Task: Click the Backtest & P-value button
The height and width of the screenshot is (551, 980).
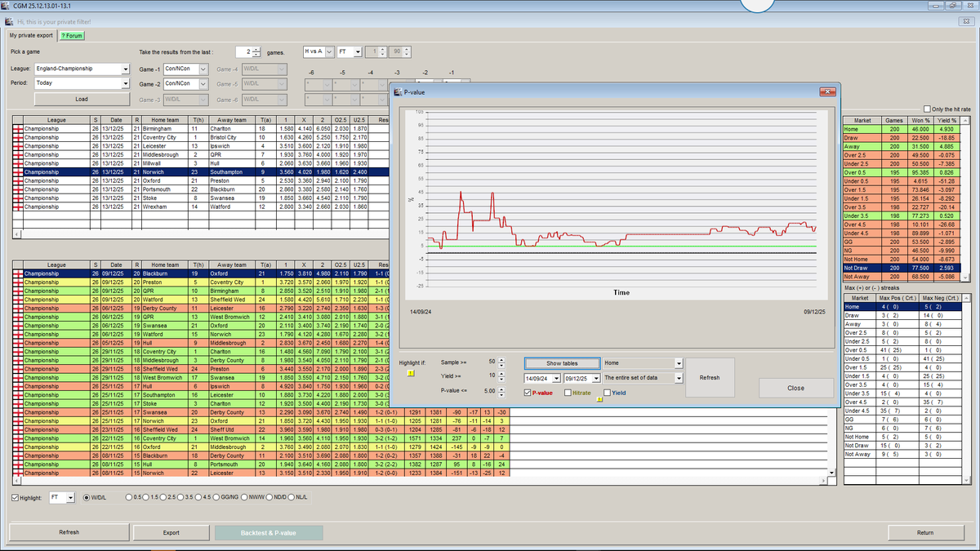Action: click(268, 532)
